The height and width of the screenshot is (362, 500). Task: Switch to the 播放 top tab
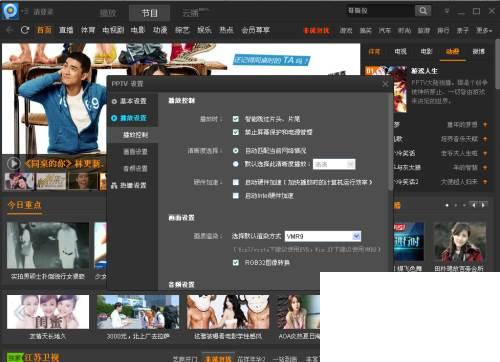click(108, 13)
